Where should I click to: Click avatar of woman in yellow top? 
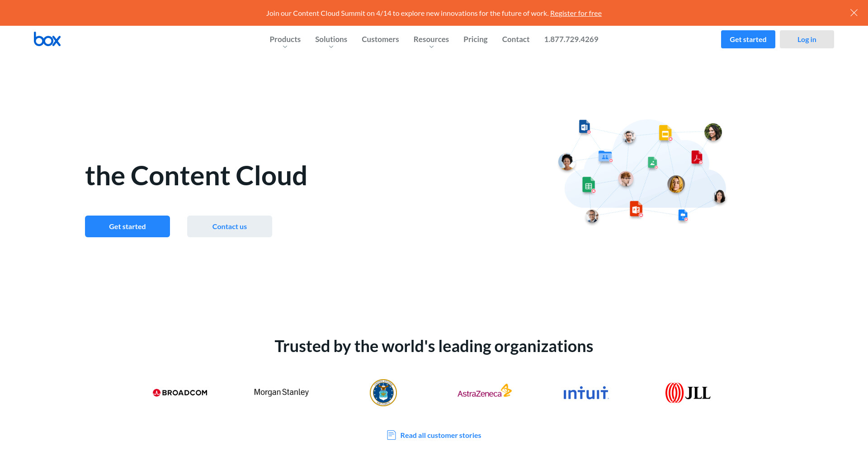[x=566, y=161]
